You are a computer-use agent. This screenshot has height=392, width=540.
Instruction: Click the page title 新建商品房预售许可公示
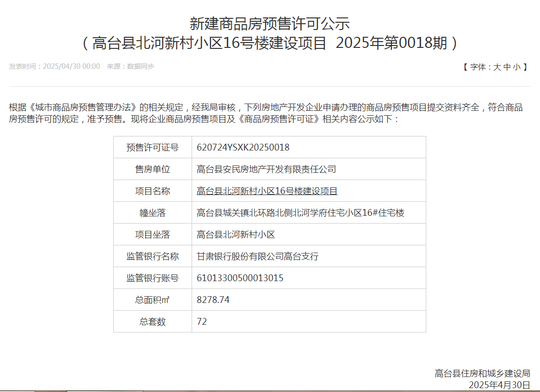click(x=270, y=24)
